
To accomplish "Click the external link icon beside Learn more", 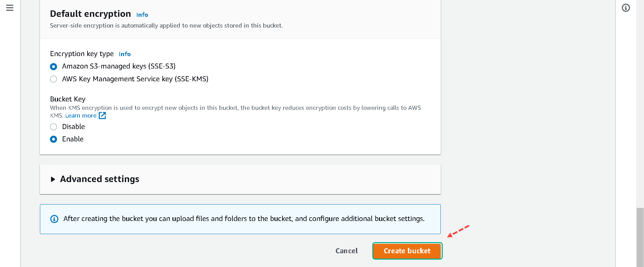I will tap(102, 116).
